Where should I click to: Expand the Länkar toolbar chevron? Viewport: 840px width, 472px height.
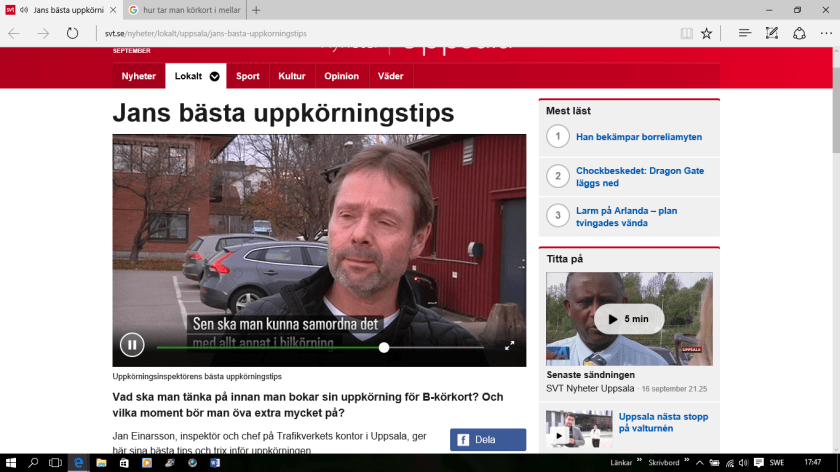pos(639,460)
